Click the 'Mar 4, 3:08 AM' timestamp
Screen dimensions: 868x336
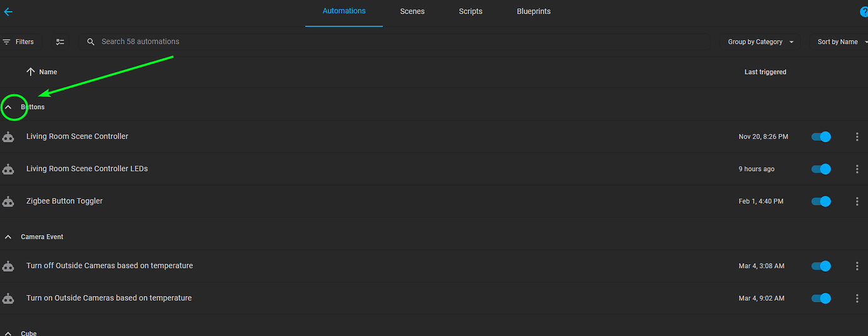(761, 266)
